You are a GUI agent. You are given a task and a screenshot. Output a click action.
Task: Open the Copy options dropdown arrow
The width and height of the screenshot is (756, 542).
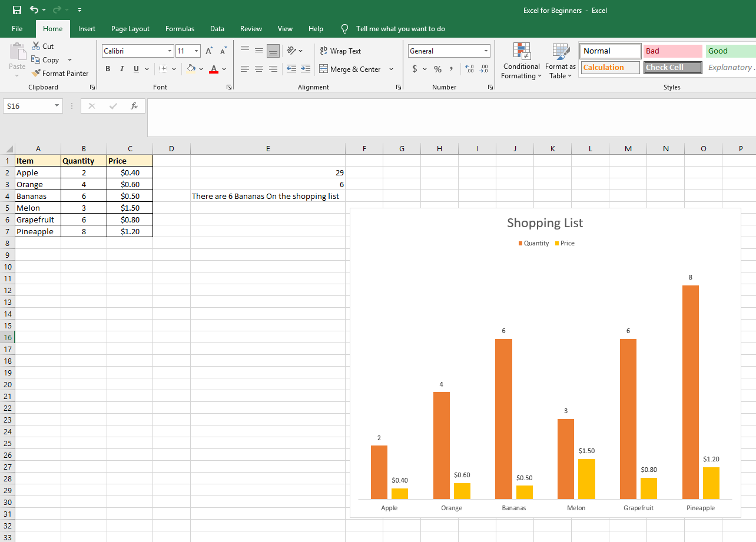click(x=69, y=59)
